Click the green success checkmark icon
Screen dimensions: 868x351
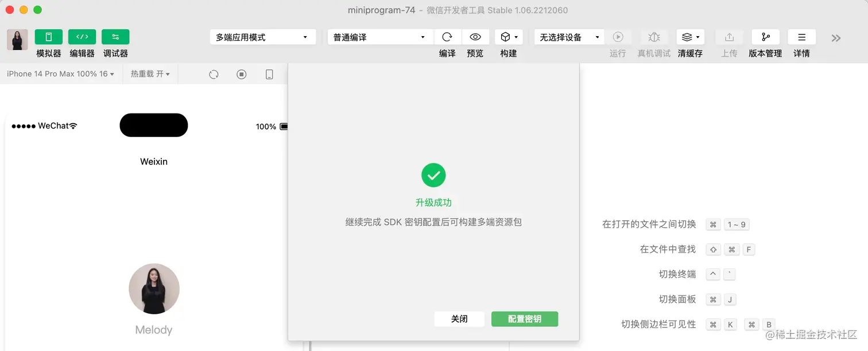pos(433,175)
